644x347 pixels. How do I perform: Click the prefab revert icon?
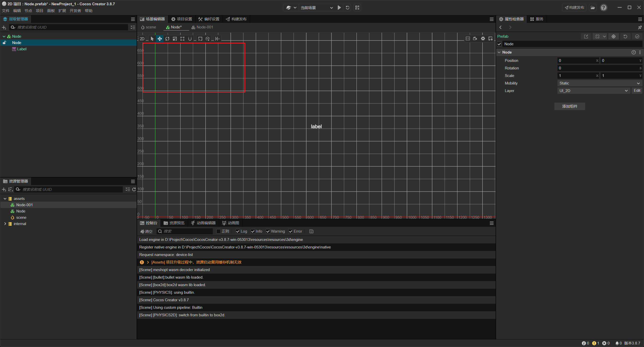coord(625,36)
